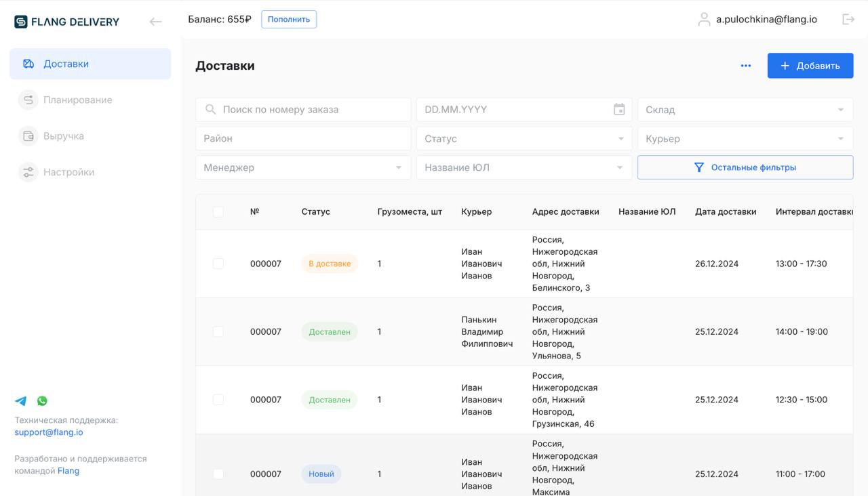The width and height of the screenshot is (868, 496).
Task: Check the row with status "В доставке"
Action: [218, 264]
